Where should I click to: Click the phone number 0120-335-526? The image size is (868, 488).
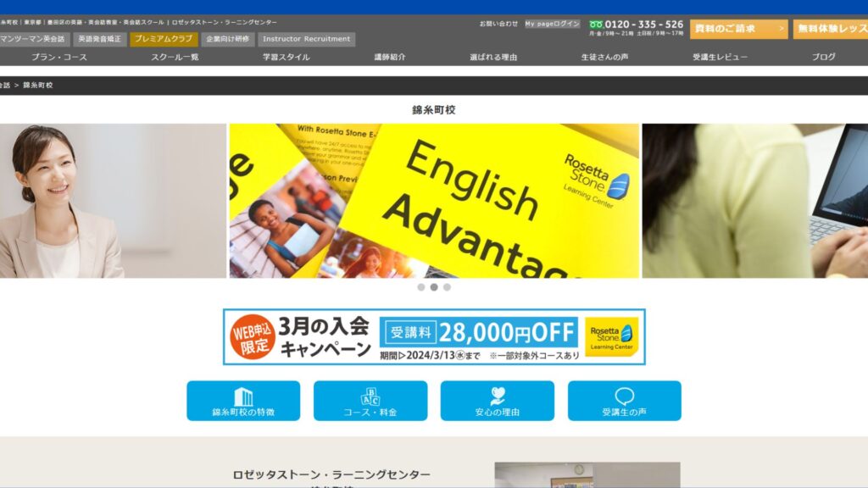pyautogui.click(x=644, y=25)
